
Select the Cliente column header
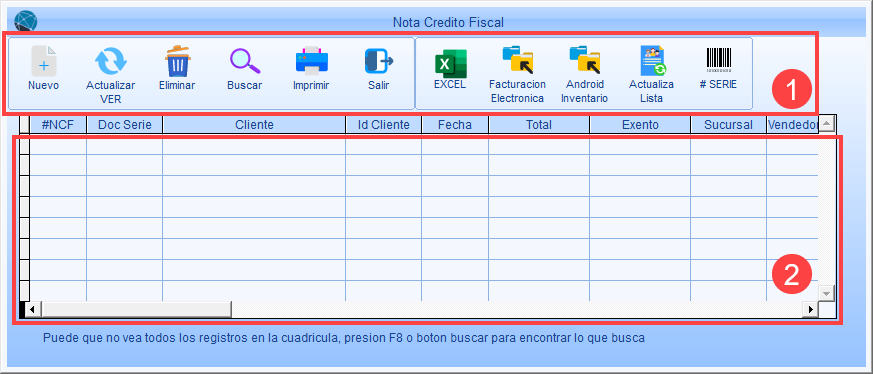click(x=254, y=125)
